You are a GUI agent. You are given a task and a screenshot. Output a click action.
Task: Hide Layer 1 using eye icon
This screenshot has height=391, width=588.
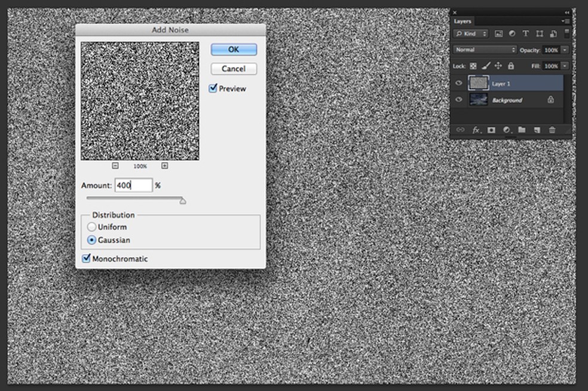point(459,84)
